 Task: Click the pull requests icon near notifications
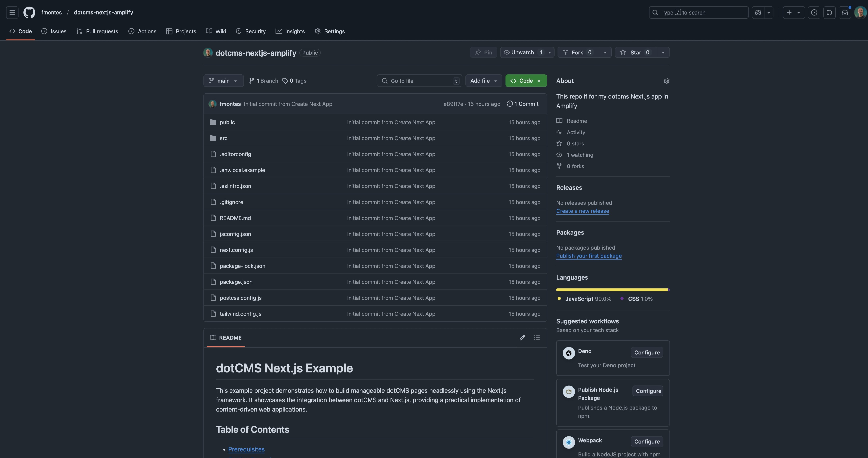pyautogui.click(x=830, y=12)
